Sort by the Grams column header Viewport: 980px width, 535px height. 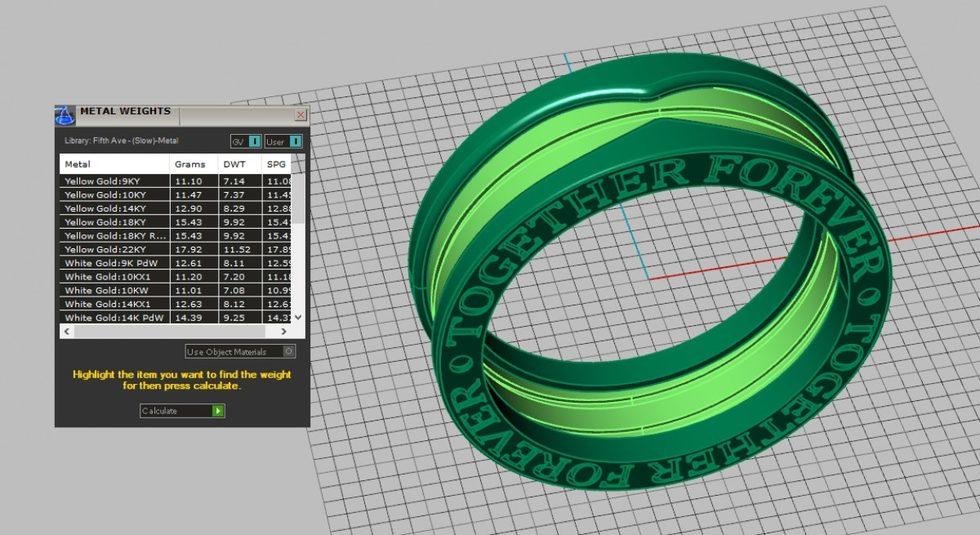tap(193, 164)
